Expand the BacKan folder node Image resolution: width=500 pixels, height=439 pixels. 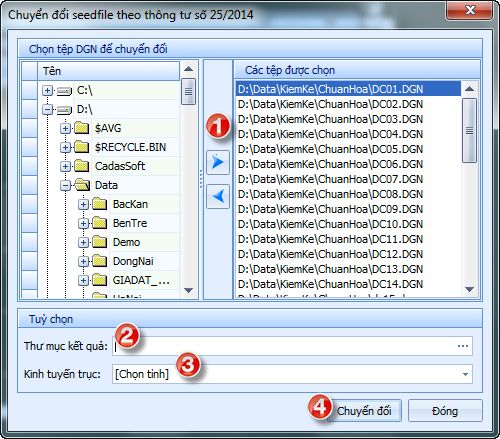pos(83,204)
